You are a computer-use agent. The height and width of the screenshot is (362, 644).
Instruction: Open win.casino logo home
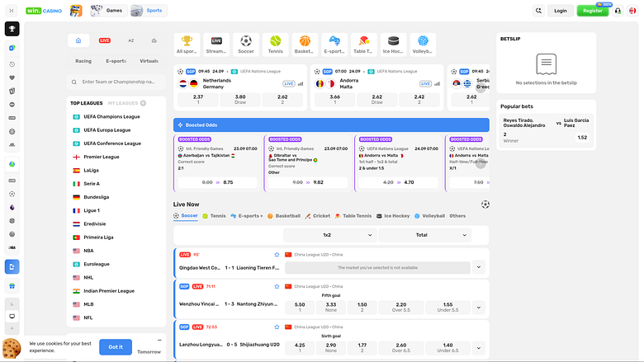[44, 11]
